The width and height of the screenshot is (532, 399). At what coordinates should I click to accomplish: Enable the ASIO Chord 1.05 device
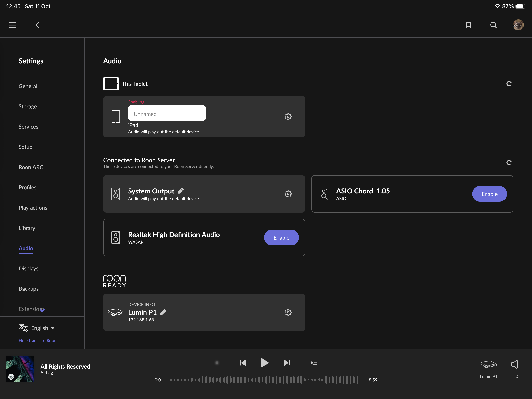click(489, 194)
